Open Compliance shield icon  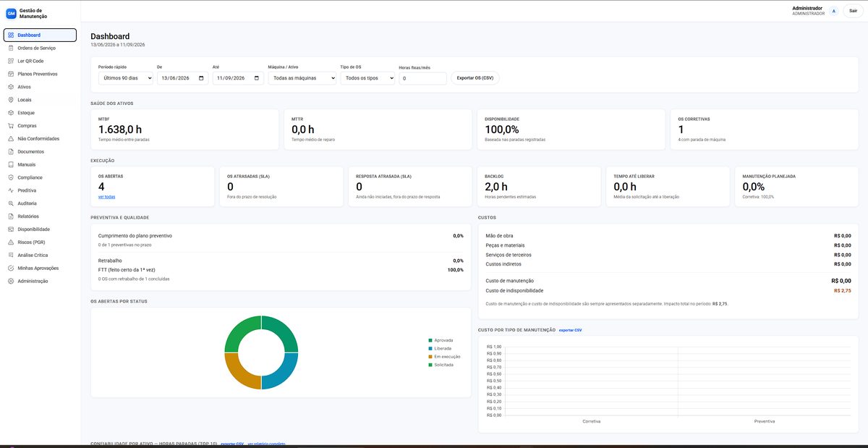11,177
